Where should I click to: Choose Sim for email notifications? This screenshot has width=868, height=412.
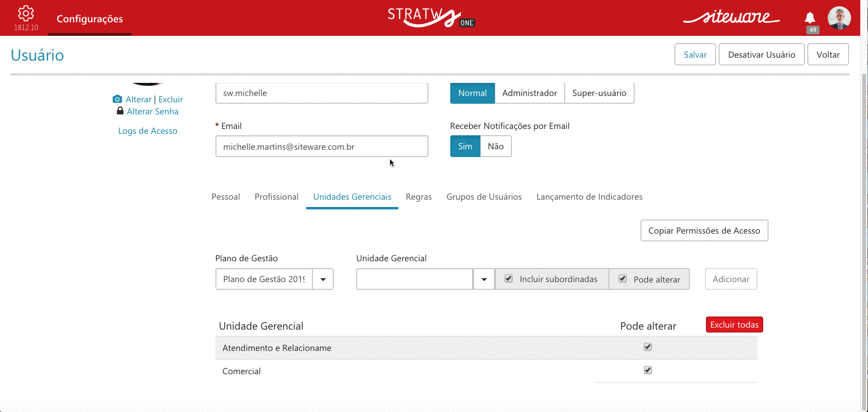click(465, 146)
